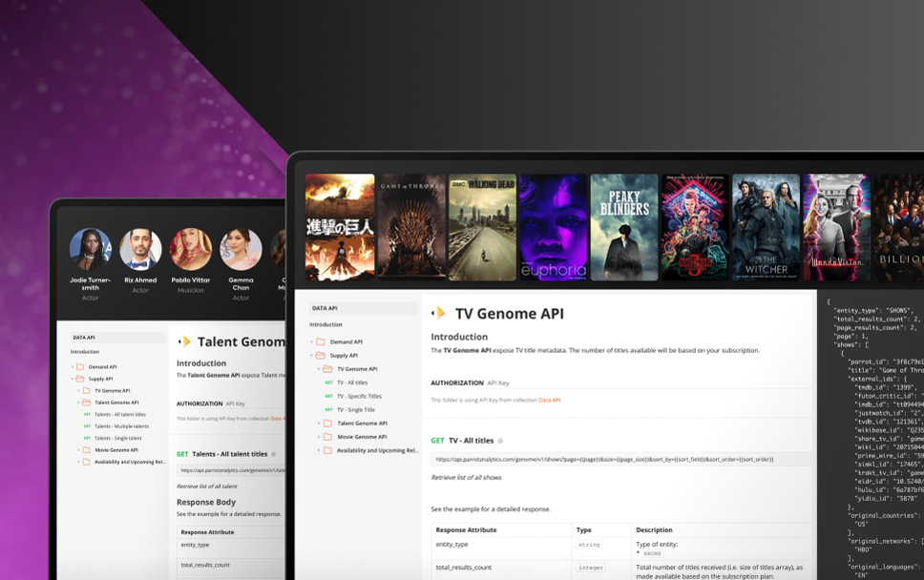
Task: Click the TV Genome API folder icon in TV Genome window
Action: point(327,368)
